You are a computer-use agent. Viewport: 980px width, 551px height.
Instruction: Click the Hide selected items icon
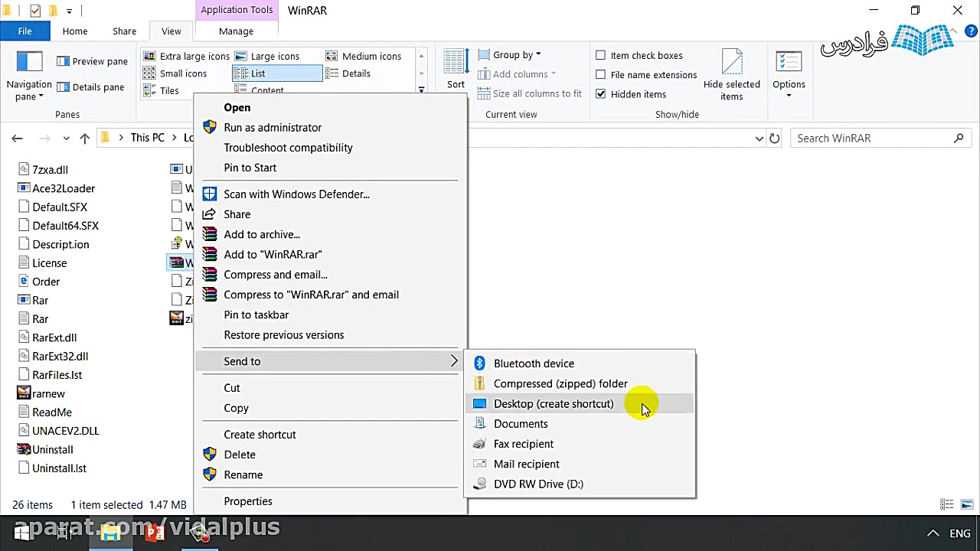coord(732,63)
